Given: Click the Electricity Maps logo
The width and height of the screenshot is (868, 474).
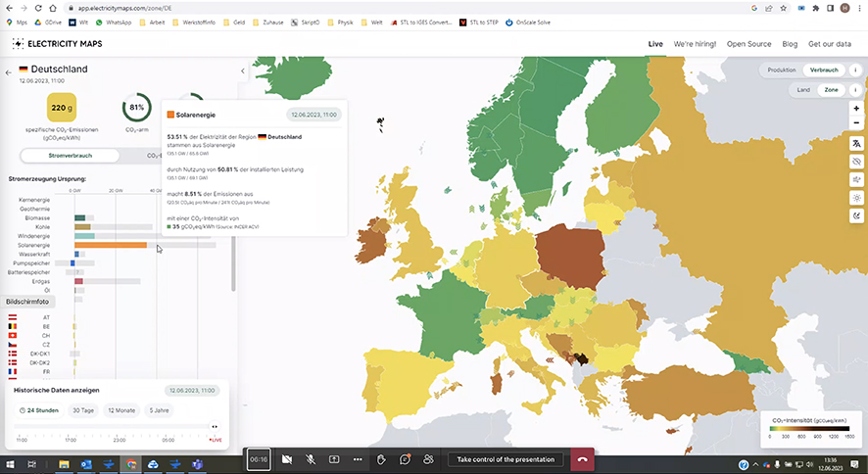Looking at the screenshot, I should (57, 44).
